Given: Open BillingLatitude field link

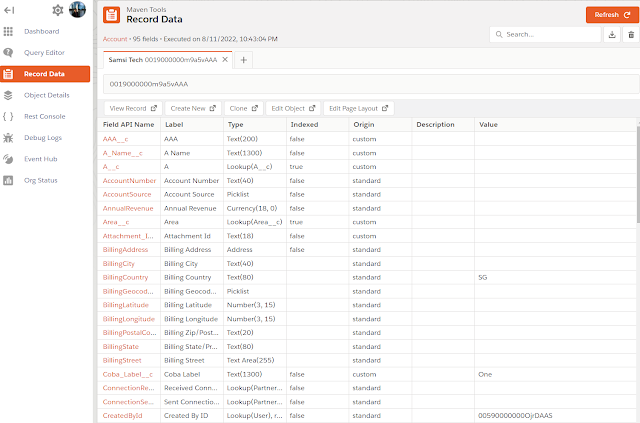Looking at the screenshot, I should pos(126,305).
